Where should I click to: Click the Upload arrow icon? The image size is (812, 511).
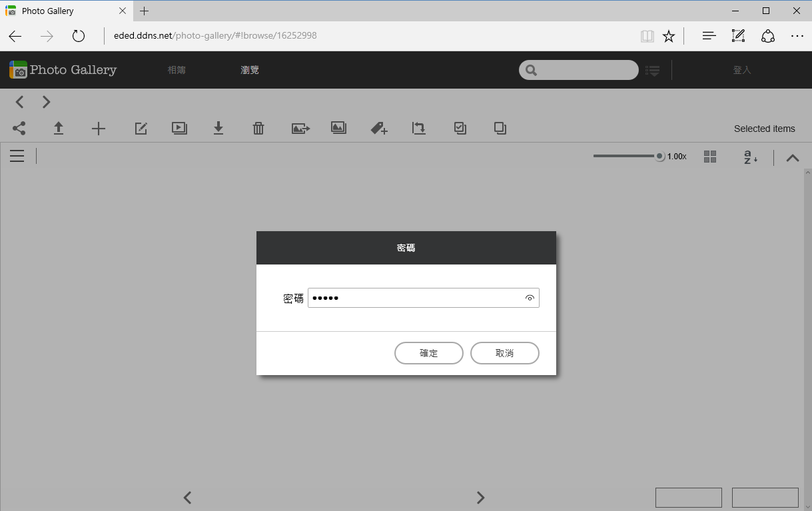[59, 128]
